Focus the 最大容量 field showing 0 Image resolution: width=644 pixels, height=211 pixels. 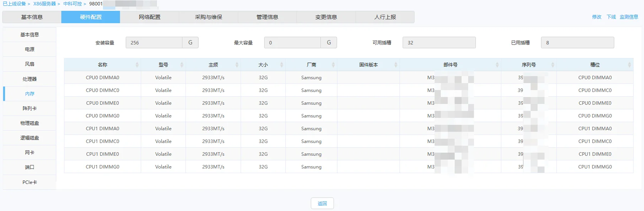292,43
